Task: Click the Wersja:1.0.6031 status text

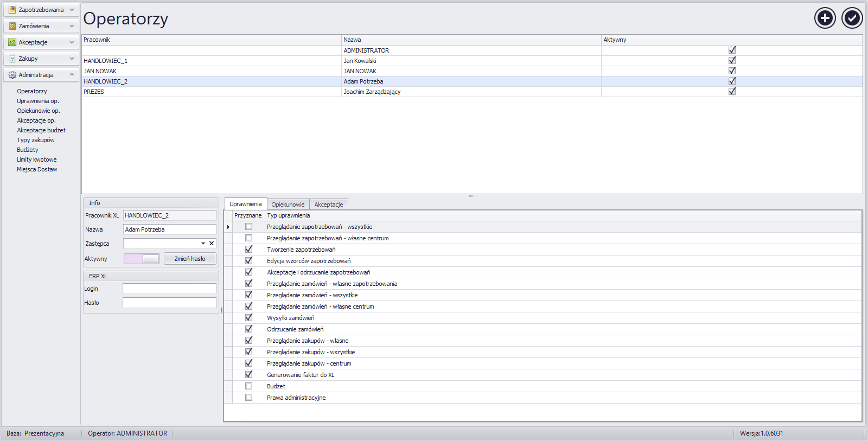Action: 762,433
